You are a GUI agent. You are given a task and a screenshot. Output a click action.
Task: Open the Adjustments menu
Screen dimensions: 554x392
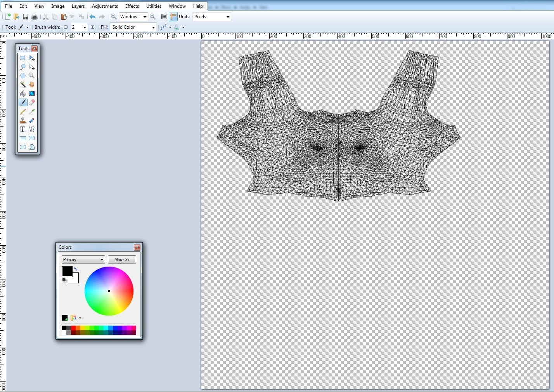click(105, 6)
